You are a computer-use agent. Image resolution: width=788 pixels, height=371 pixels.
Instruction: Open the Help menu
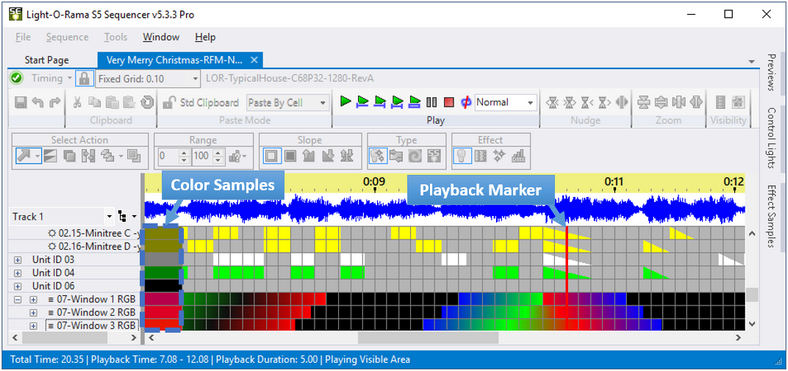click(x=205, y=37)
